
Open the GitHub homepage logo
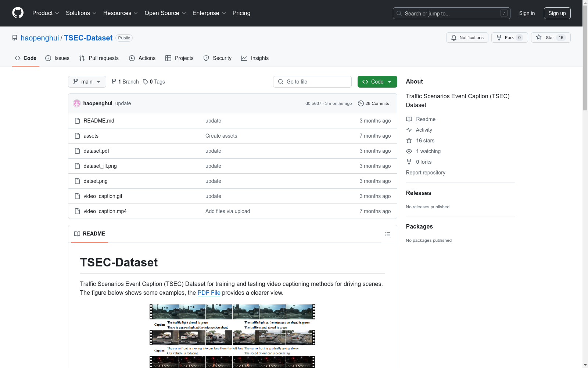tap(18, 13)
